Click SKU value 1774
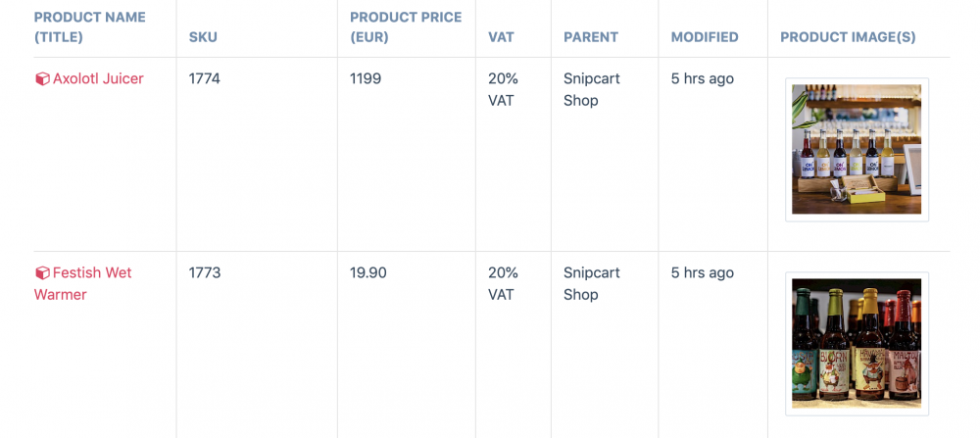The width and height of the screenshot is (980, 438). pos(205,78)
